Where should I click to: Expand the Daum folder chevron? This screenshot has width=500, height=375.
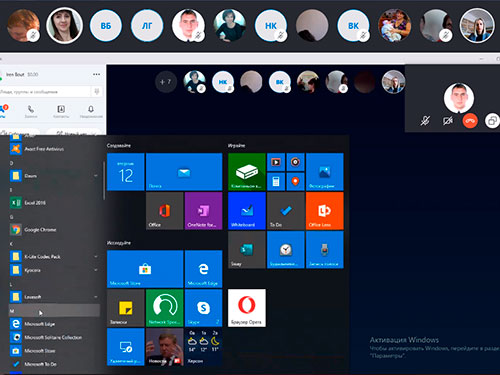(x=96, y=175)
